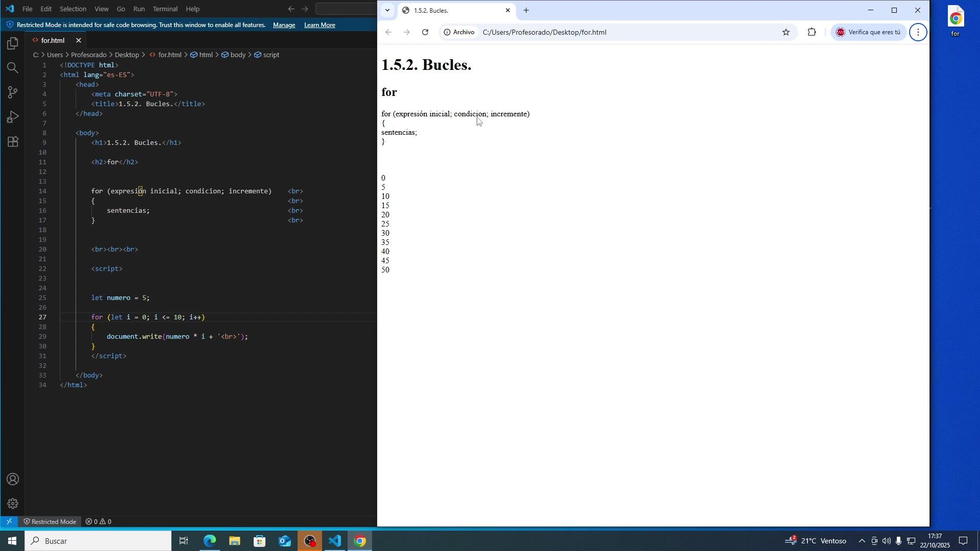Screen dimensions: 980x551
Task: Open the taskbar clock showing 17:37
Action: pyautogui.click(x=935, y=541)
